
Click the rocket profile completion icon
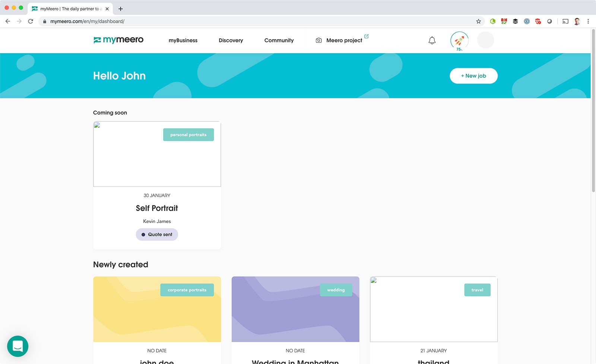point(459,41)
